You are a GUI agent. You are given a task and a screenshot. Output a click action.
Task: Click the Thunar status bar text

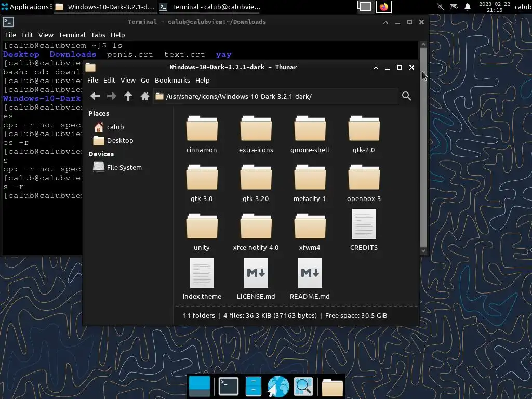pyautogui.click(x=285, y=316)
